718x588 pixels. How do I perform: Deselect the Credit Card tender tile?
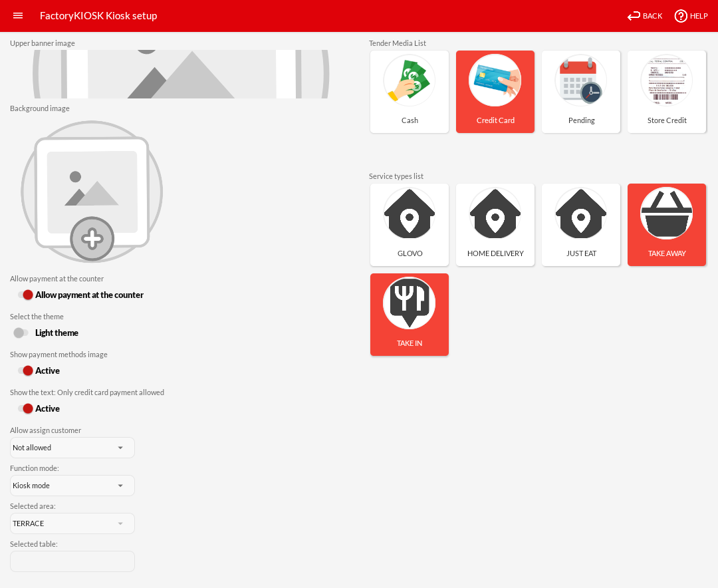pos(495,92)
